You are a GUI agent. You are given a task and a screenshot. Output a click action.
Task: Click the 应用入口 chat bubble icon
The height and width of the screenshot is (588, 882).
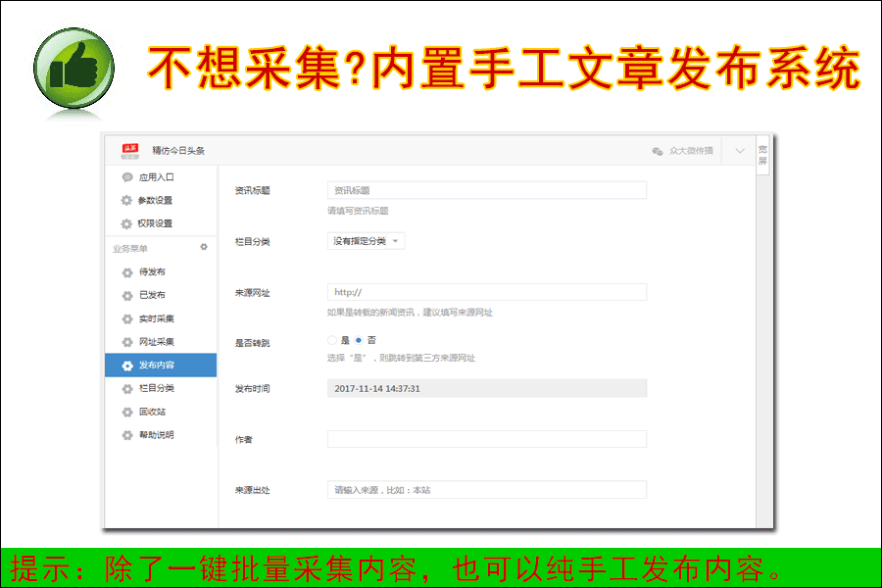click(127, 177)
